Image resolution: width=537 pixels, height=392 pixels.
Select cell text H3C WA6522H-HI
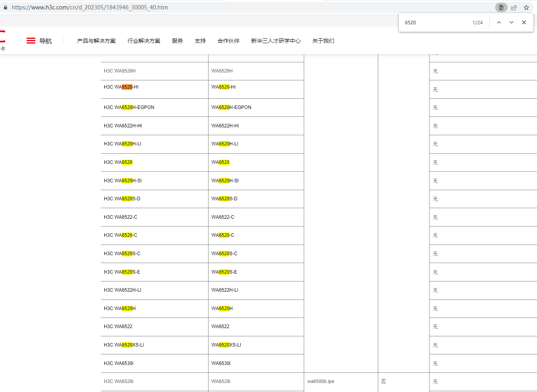click(123, 126)
